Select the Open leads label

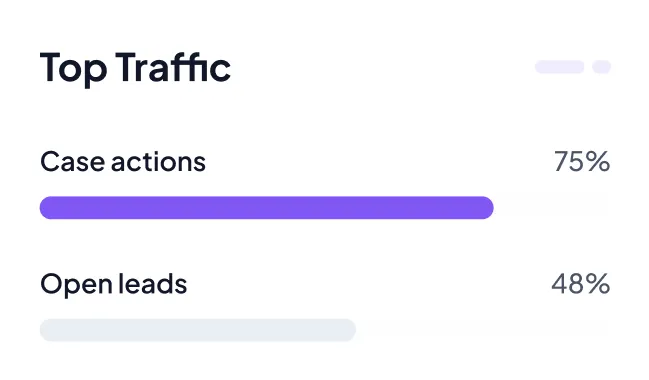[114, 285]
